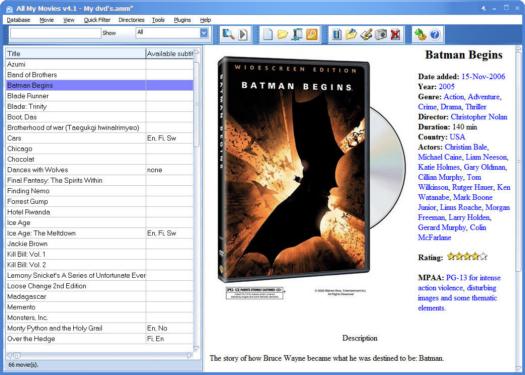Open the Plugins menu
Screen dimensions: 525x375
(182, 20)
